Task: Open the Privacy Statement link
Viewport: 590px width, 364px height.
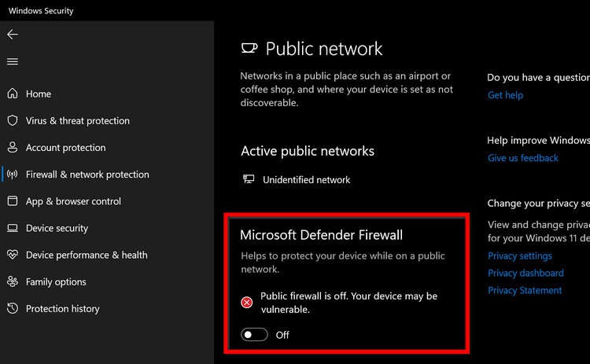Action: [x=525, y=290]
